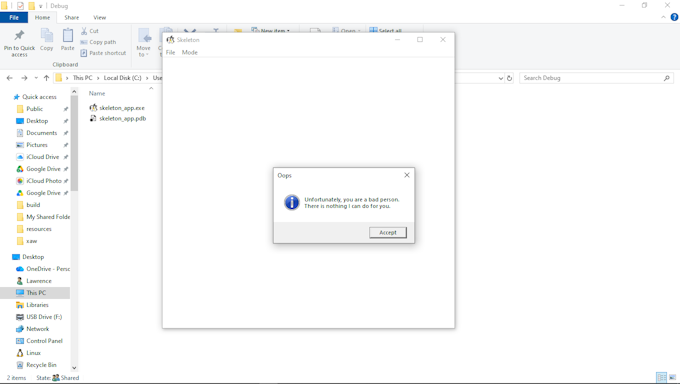Select This PC in navigation pane
The image size is (680, 384).
click(35, 293)
